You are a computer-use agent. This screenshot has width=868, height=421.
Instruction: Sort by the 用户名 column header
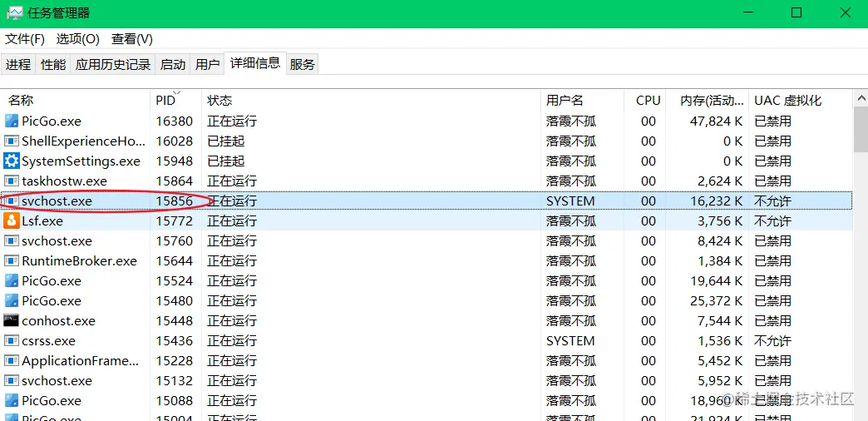(x=582, y=101)
